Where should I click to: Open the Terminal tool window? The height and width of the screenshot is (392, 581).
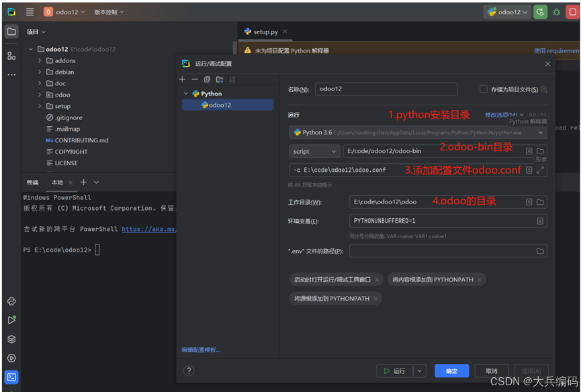click(11, 377)
